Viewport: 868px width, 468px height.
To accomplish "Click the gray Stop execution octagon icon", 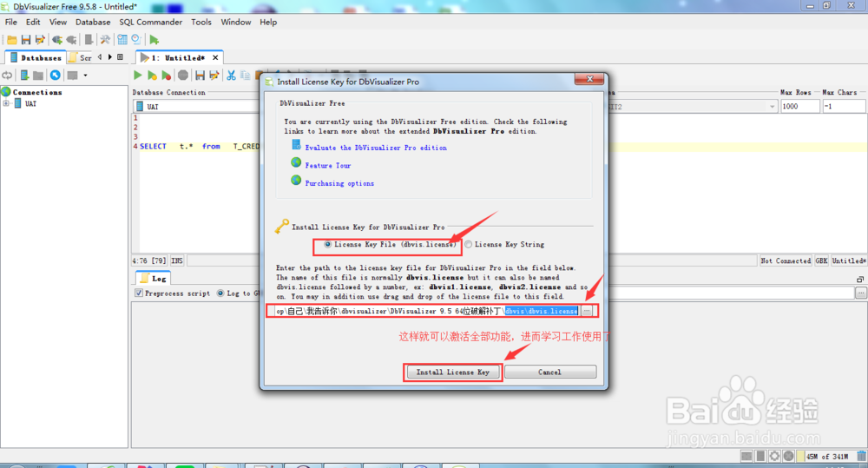I will click(x=182, y=76).
